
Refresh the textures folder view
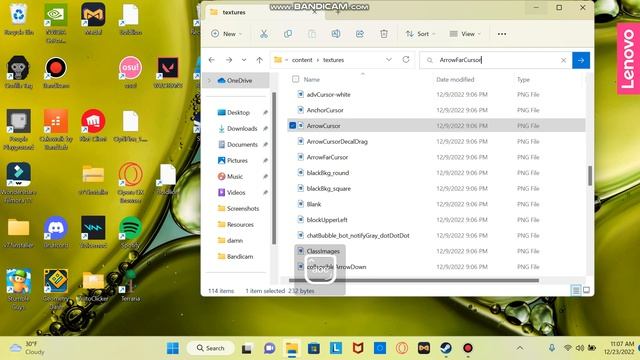406,60
